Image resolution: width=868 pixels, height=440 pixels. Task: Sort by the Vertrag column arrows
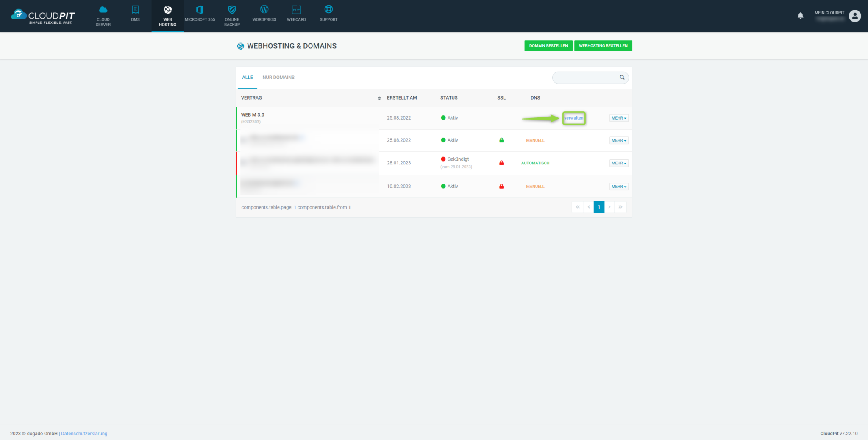379,98
